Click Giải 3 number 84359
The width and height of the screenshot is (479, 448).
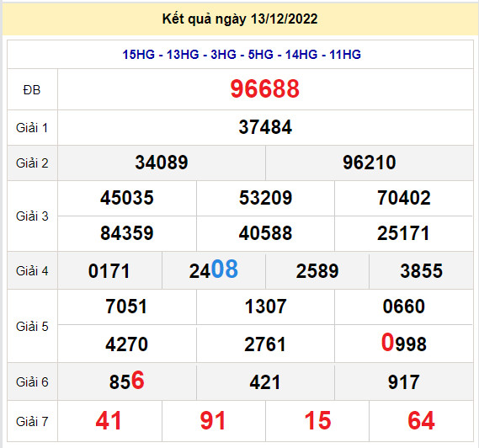(127, 233)
